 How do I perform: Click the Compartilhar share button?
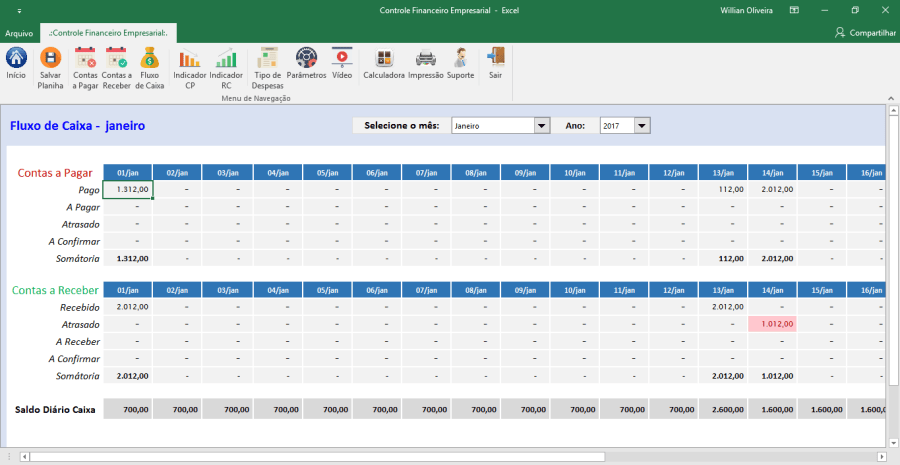pyautogui.click(x=865, y=33)
